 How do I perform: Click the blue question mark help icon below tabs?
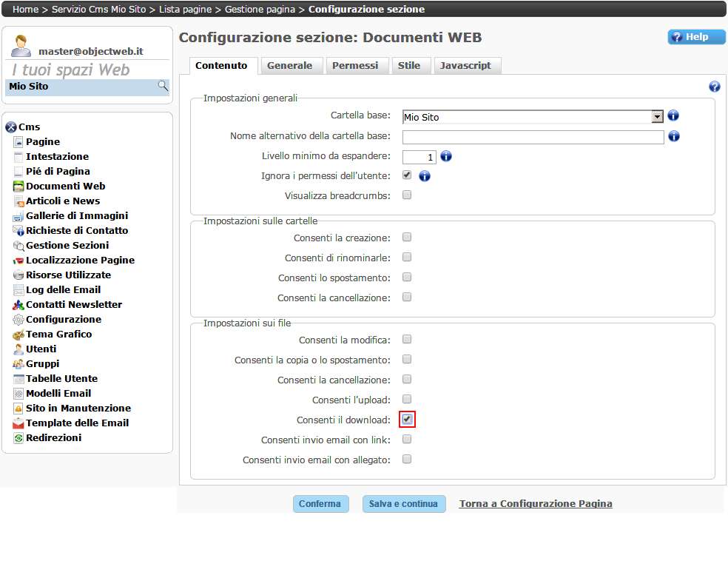714,87
